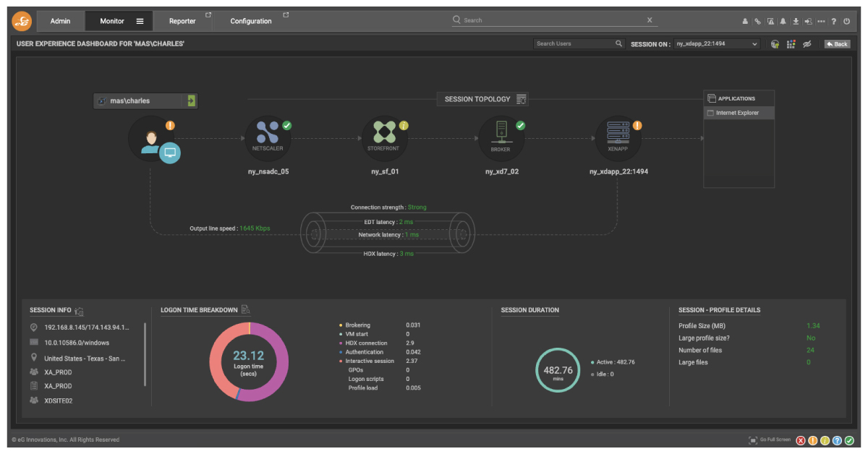Click the HDX connection legend entry
The height and width of the screenshot is (454, 868).
click(x=364, y=343)
